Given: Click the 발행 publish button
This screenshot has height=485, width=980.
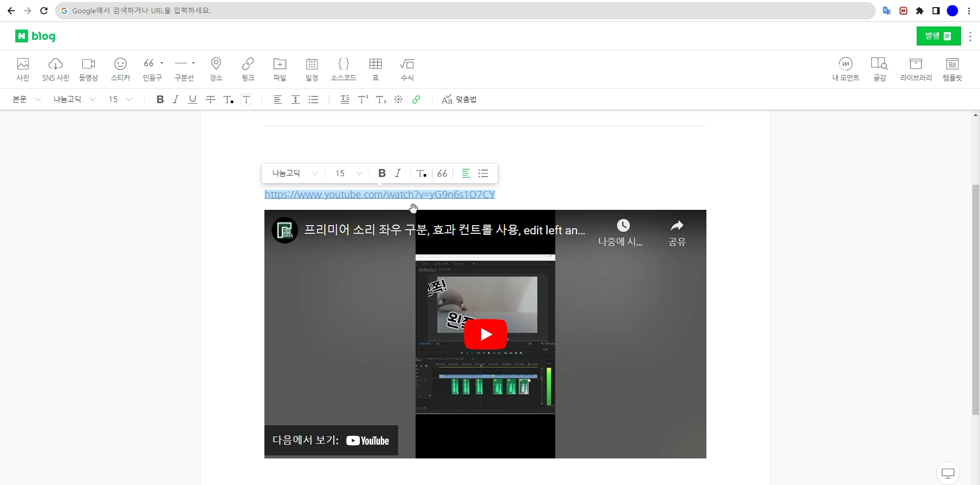Looking at the screenshot, I should click(939, 36).
